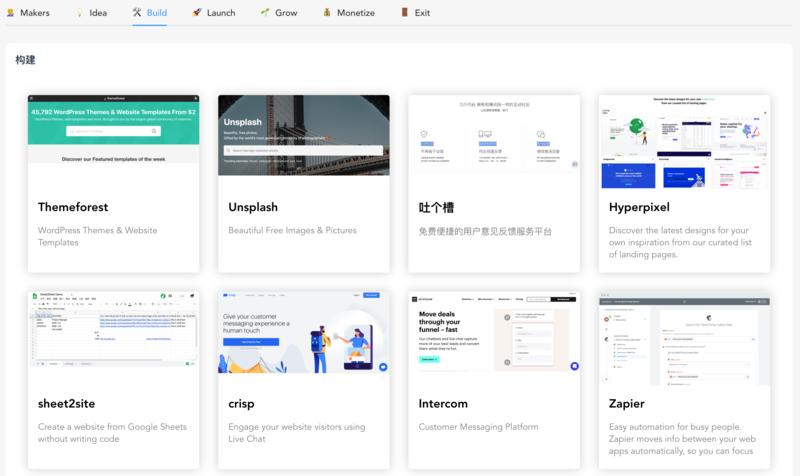Image resolution: width=800 pixels, height=476 pixels.
Task: Click the Idea lightbulb icon
Action: [79, 13]
